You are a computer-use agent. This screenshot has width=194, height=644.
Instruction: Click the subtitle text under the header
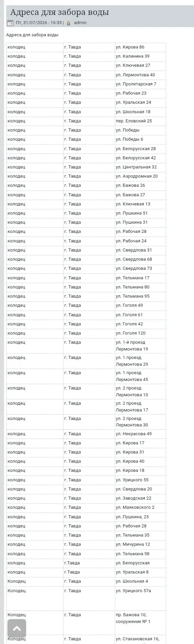(32, 35)
